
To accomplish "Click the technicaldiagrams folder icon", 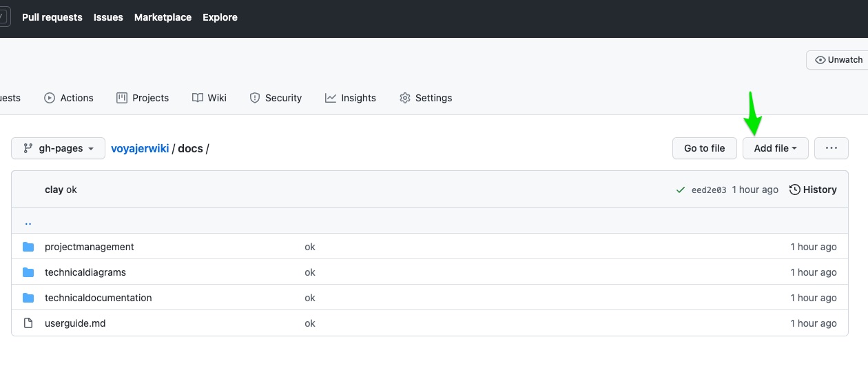I will (x=28, y=272).
